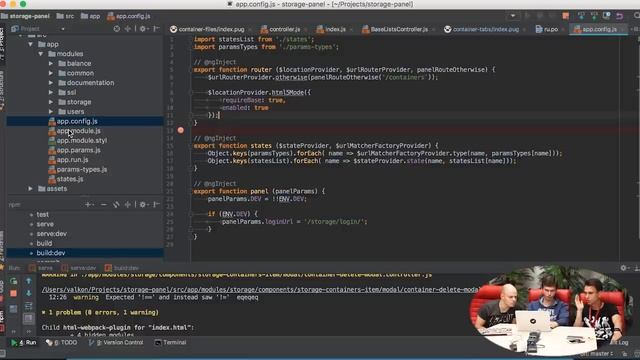Expand the ssl folder
Image resolution: width=640 pixels, height=360 pixels.
pyautogui.click(x=51, y=92)
